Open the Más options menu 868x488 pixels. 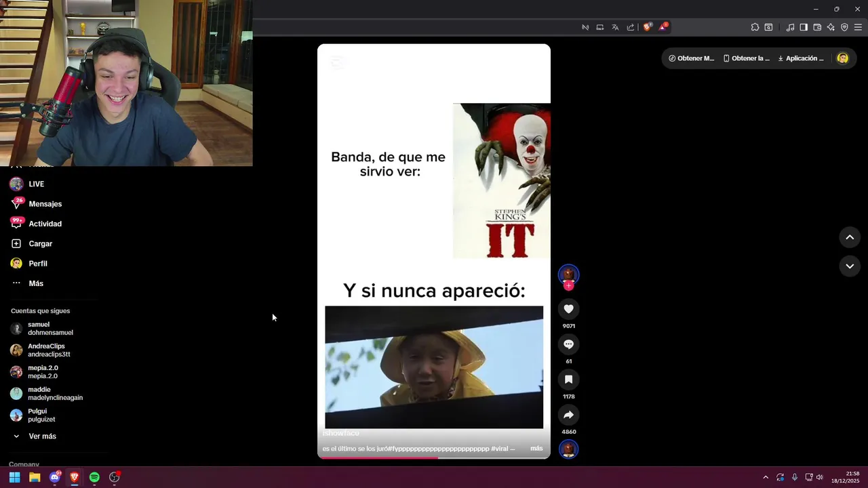tap(27, 283)
